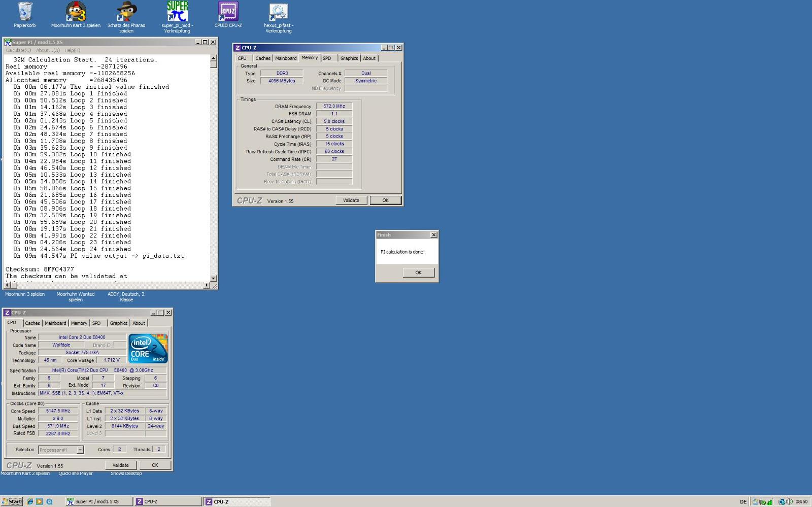Open Caches tab in memory CPU-Z window
Viewport: 812px width, 507px height.
[x=263, y=58]
